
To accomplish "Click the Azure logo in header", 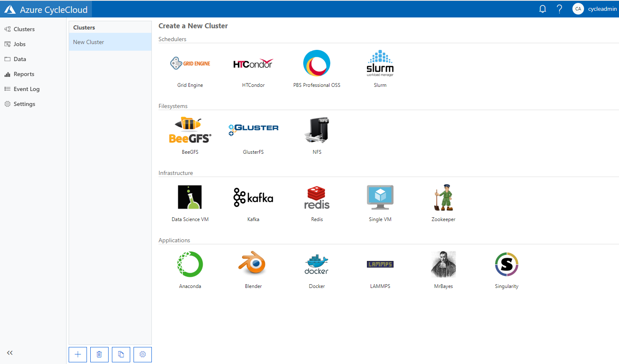I will pyautogui.click(x=10, y=10).
